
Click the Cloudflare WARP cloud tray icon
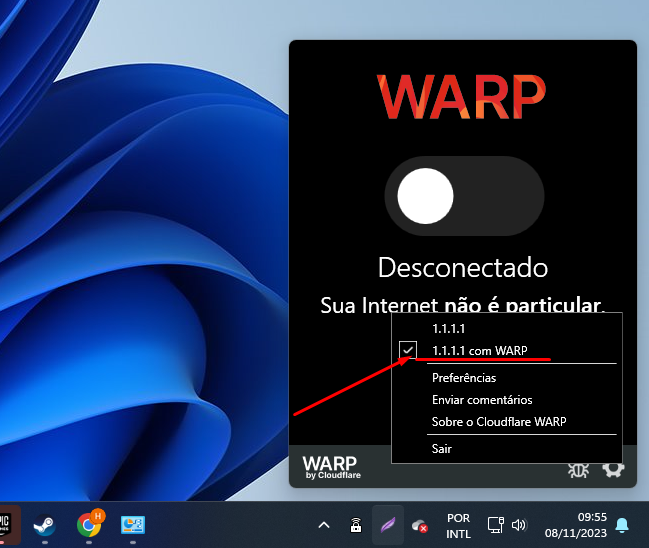point(420,525)
